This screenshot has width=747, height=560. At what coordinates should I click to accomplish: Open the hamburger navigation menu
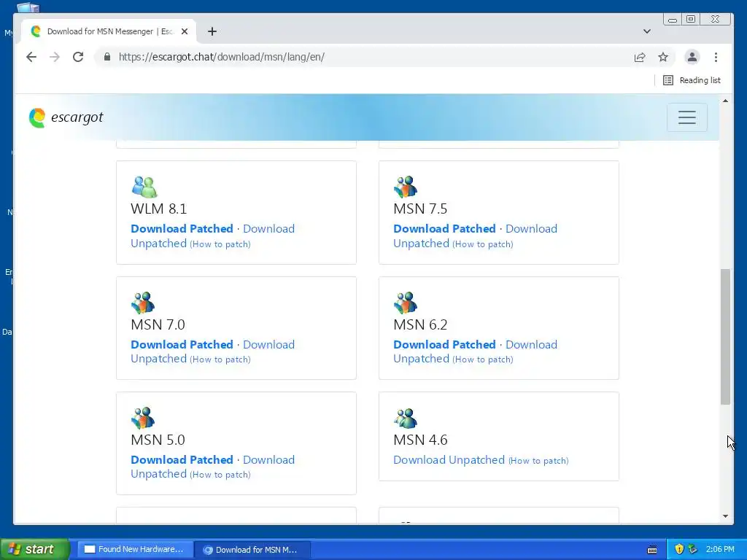(x=687, y=117)
